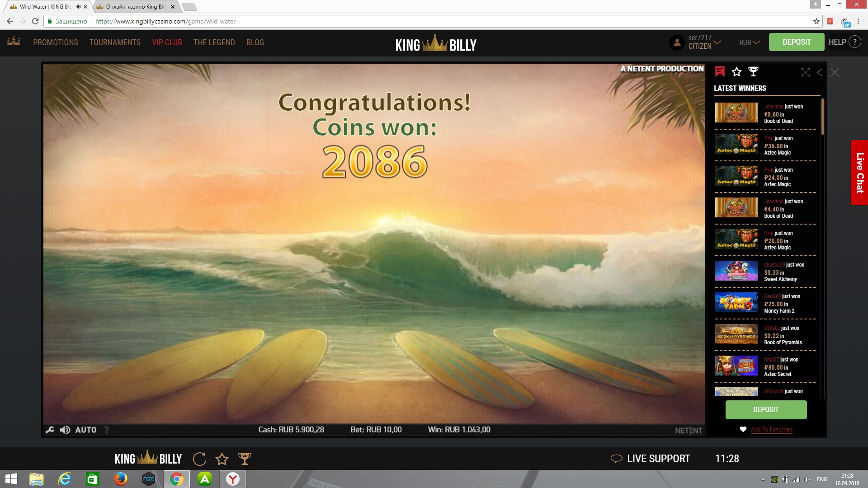The image size is (868, 488).
Task: Click the latest winners scrollbar
Action: [823, 117]
